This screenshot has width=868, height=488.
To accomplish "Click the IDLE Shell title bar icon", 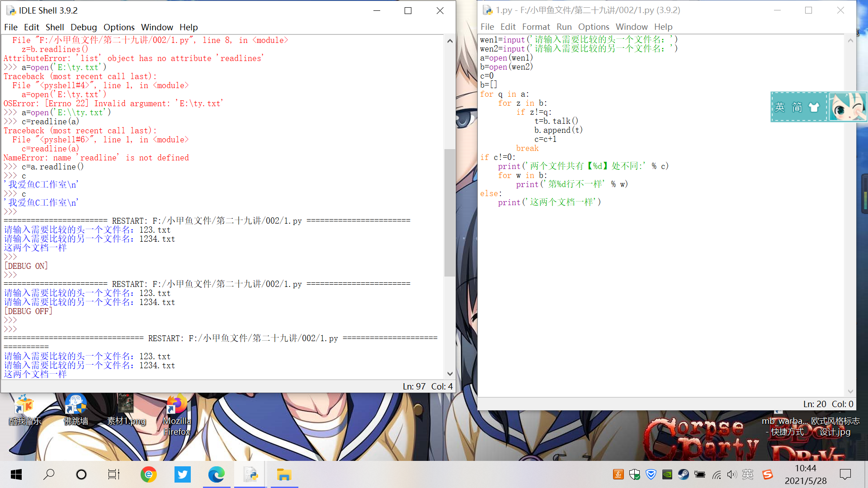I will tap(10, 10).
